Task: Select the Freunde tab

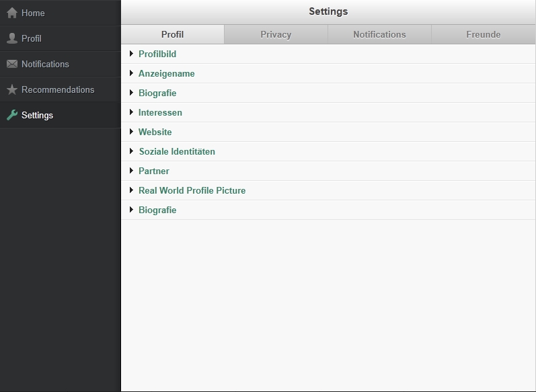Action: [x=483, y=34]
